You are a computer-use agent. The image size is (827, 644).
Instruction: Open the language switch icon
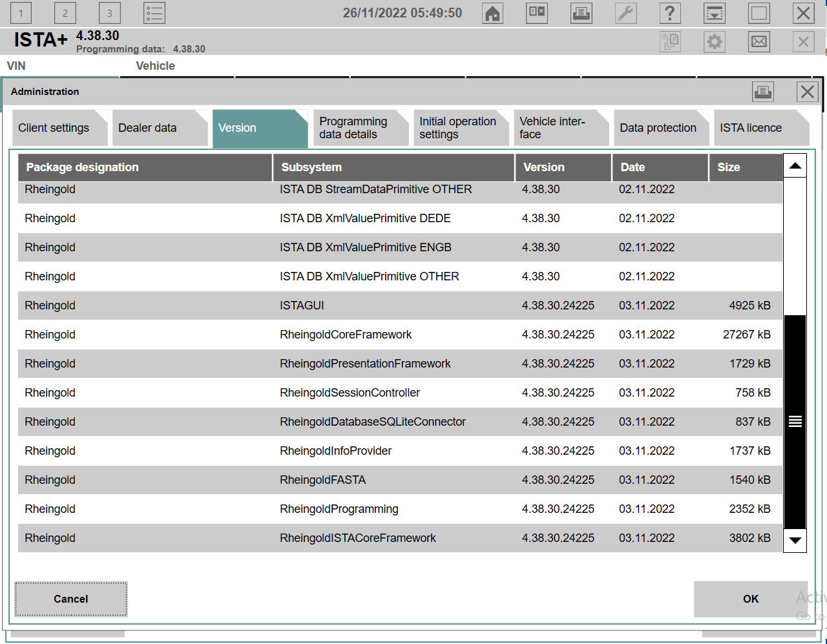click(537, 13)
